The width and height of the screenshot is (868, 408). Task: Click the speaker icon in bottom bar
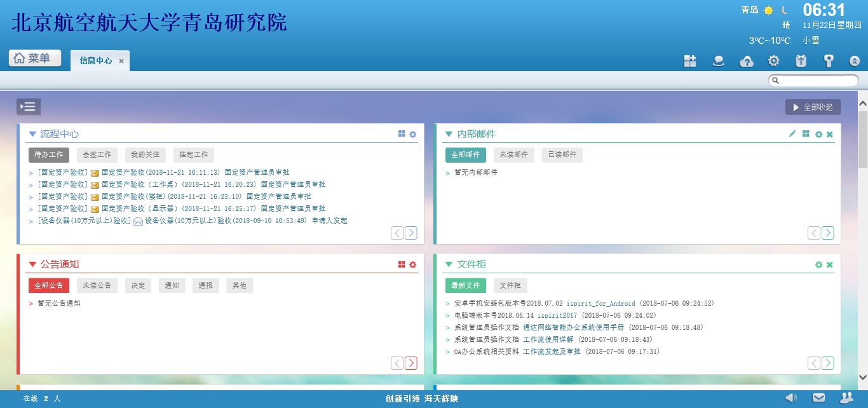pos(790,398)
